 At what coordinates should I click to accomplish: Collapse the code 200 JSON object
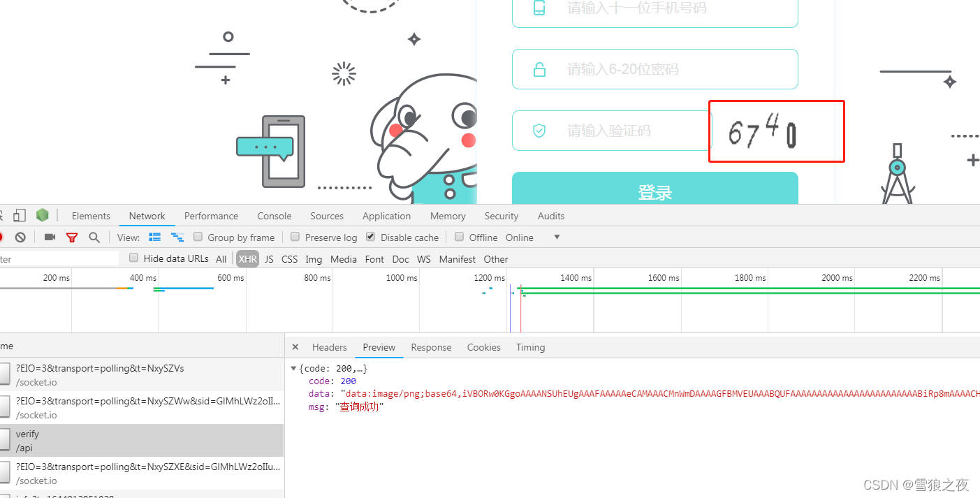(x=294, y=368)
